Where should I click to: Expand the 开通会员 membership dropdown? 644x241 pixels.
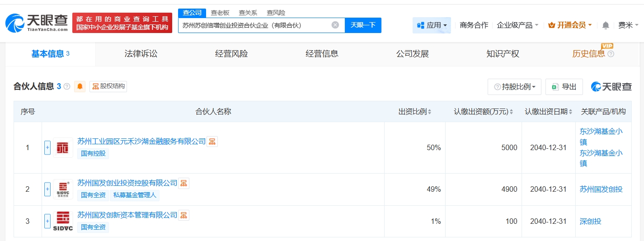pos(570,25)
